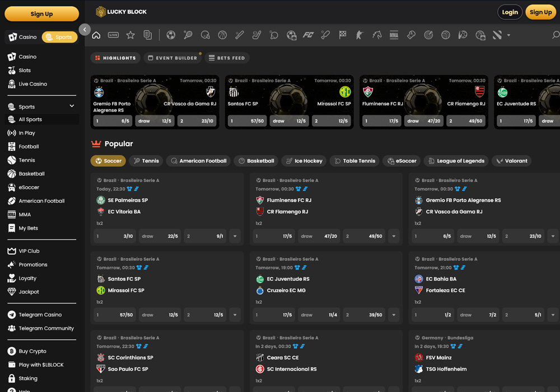The height and width of the screenshot is (392, 560).
Task: Click the search magnifier icon
Action: point(556,35)
